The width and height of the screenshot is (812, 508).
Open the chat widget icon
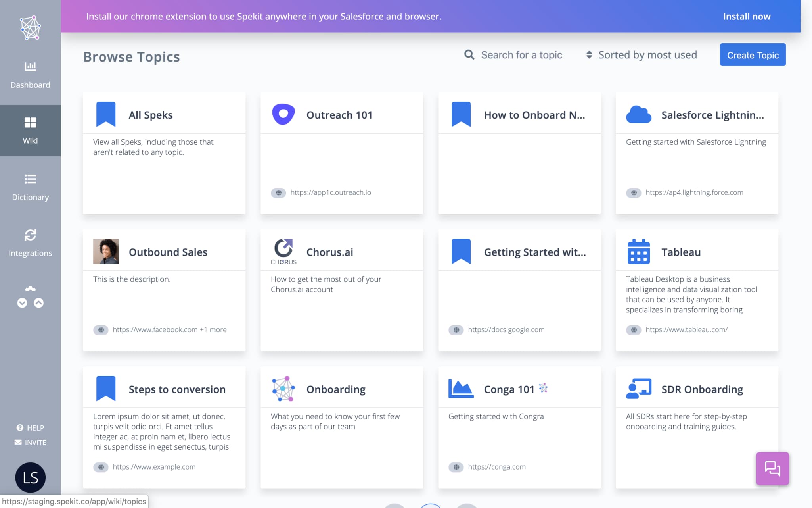point(772,469)
